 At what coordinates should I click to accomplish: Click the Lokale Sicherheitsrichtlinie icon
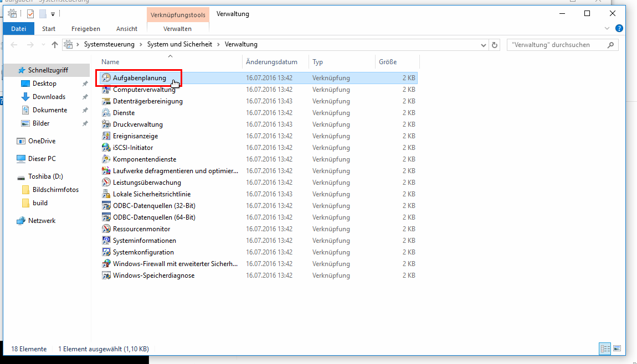click(106, 194)
